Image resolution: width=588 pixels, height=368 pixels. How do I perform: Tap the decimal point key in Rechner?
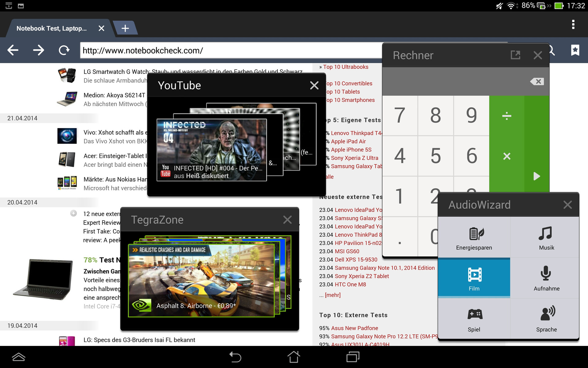click(x=400, y=237)
